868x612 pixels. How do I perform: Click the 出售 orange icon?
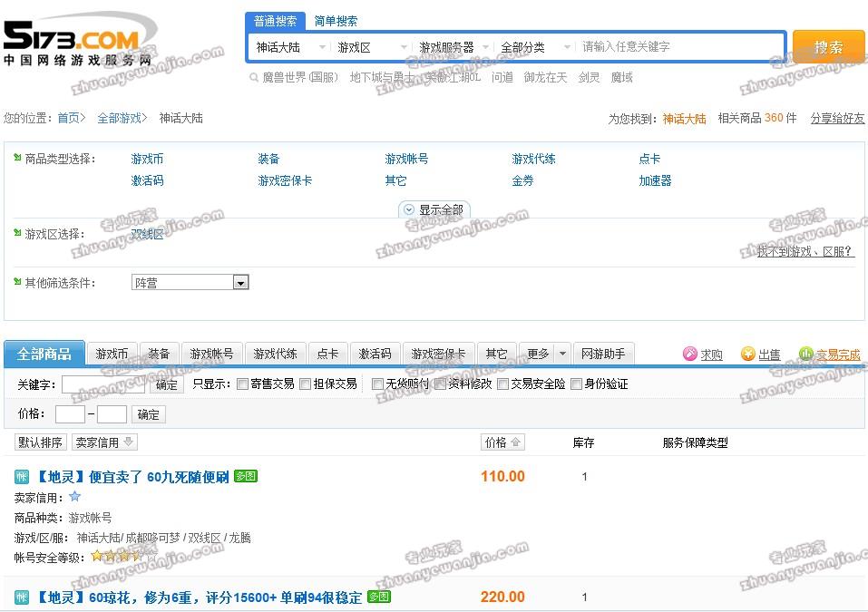[748, 354]
